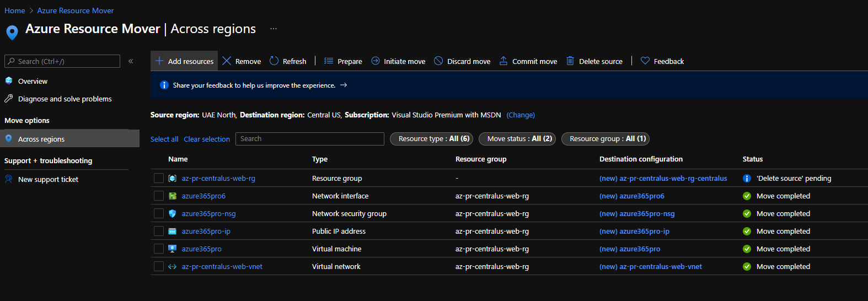Click the info icon beside 'Delete source' pending
Screen dimensions: 868x301
pyautogui.click(x=747, y=179)
